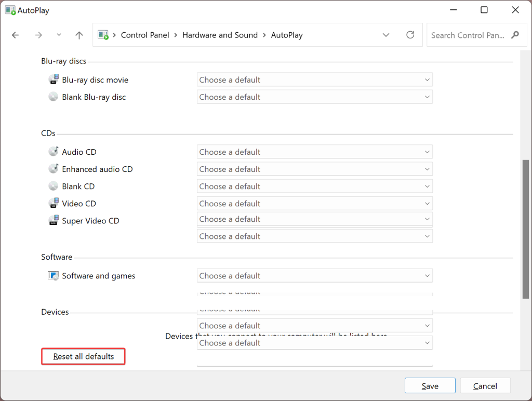Maximize the AutoPlay window
Image resolution: width=532 pixels, height=401 pixels.
coord(484,10)
